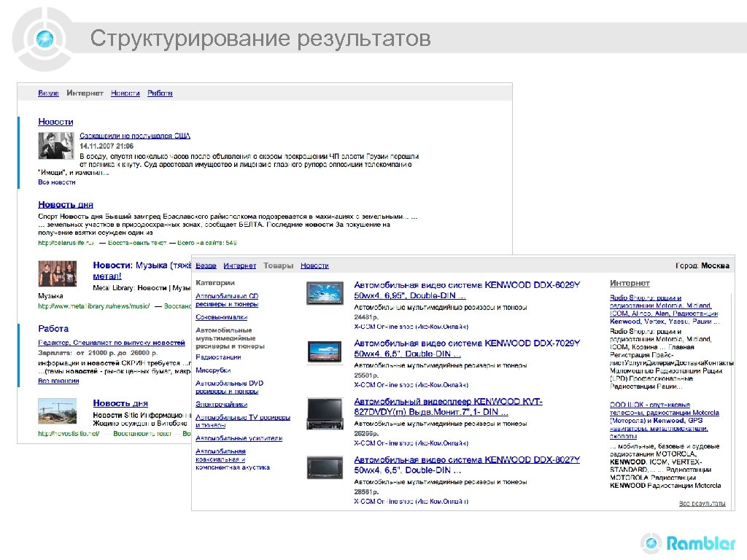Select the Автомобильные усилители category
The width and height of the screenshot is (747, 560).
(239, 438)
